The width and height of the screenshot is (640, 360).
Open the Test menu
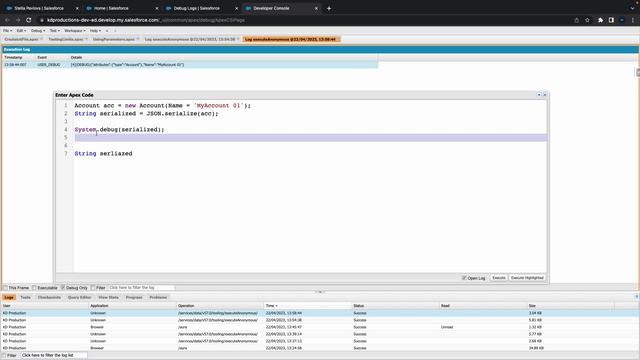pos(54,31)
